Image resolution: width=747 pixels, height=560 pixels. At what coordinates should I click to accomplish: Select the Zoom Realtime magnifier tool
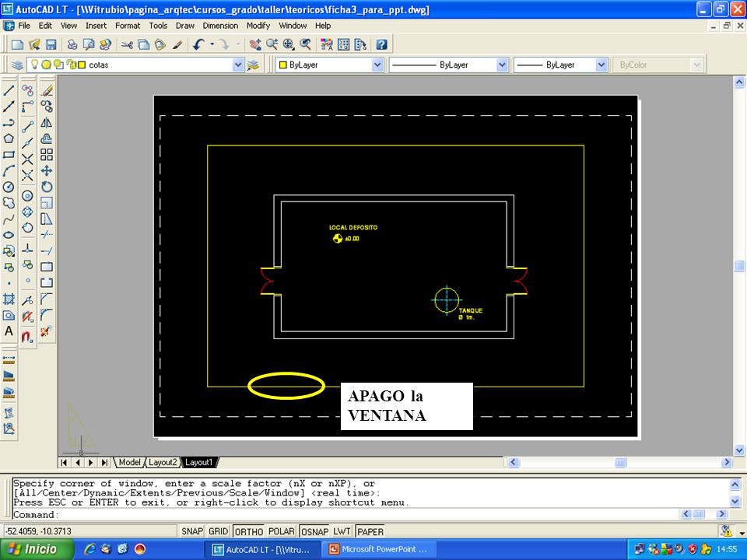[x=272, y=45]
